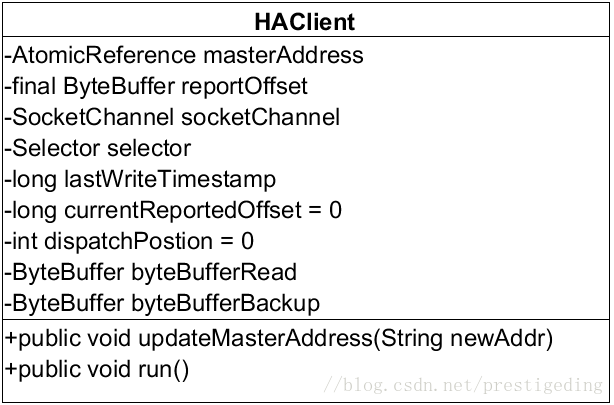Screen dimensions: 614x405
Task: Click the HAClient class name header
Action: click(306, 22)
